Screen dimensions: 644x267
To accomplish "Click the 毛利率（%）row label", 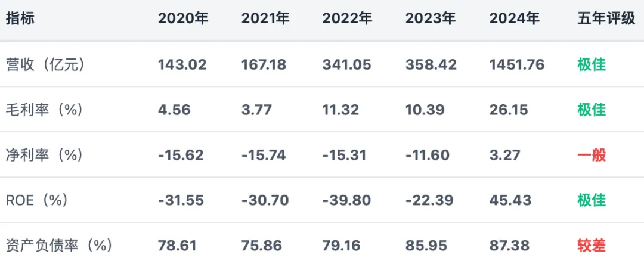I will pos(44,110).
